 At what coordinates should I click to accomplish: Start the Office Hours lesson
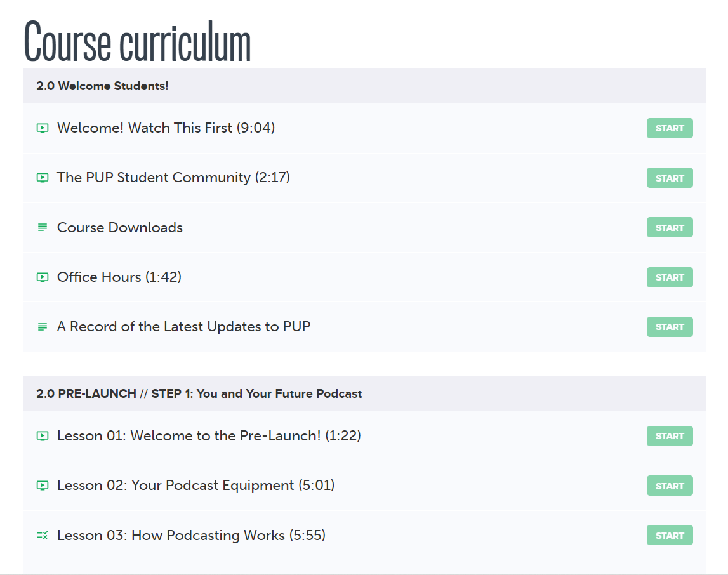(x=670, y=277)
